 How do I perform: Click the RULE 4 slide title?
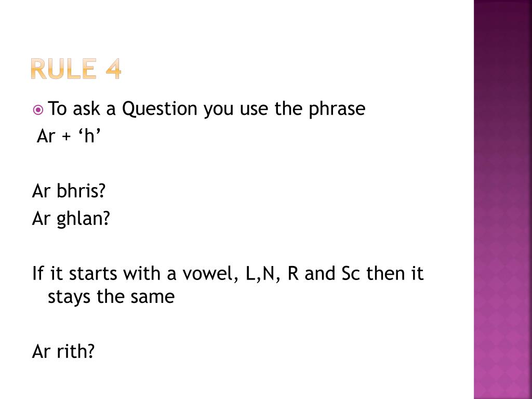76,69
